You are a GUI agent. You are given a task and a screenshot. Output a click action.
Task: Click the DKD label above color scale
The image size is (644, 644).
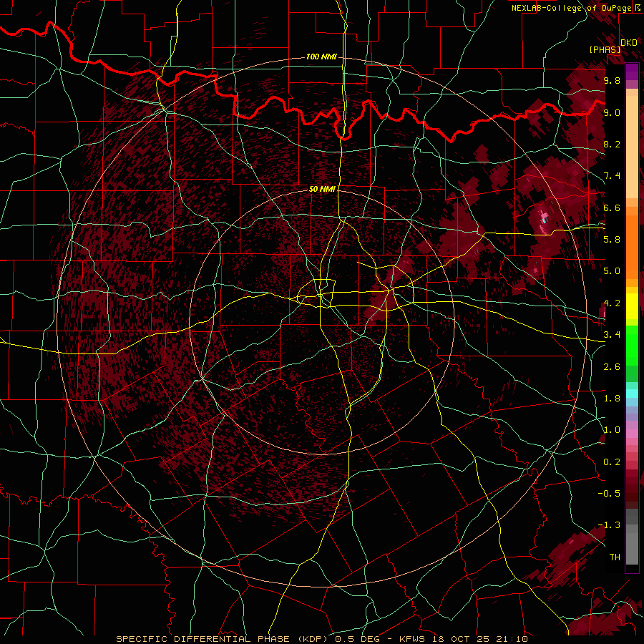point(628,43)
